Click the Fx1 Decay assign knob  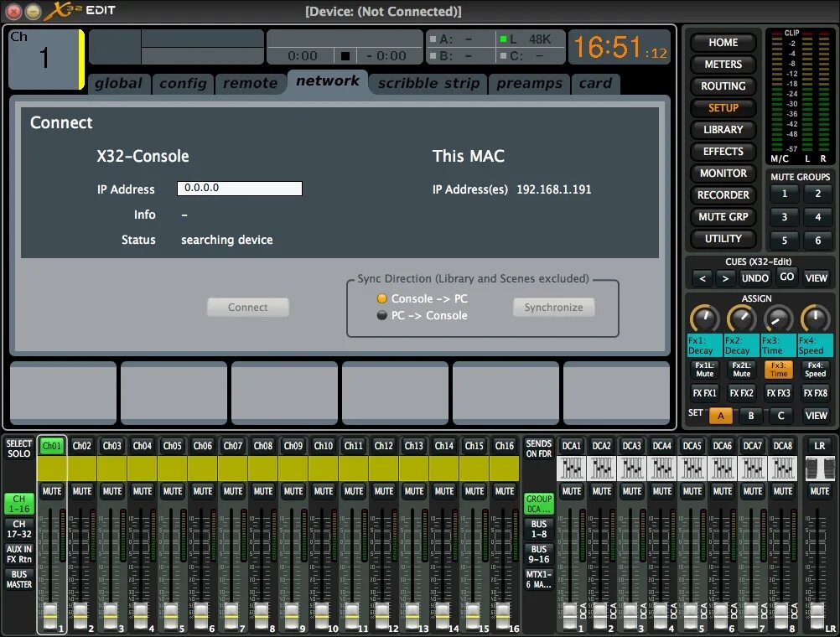coord(704,319)
